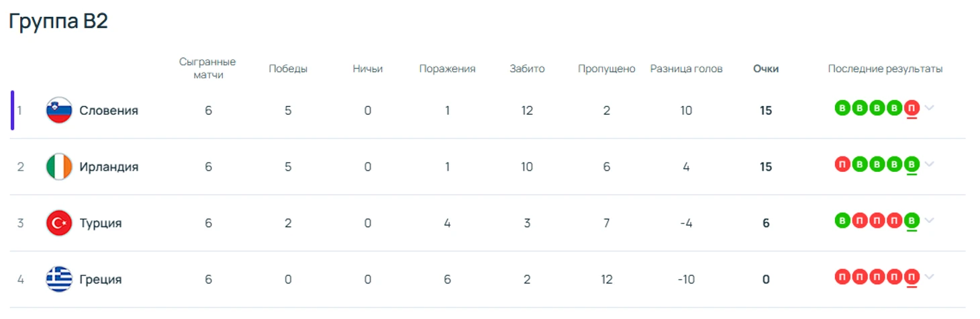Click Slovenia's underlined latest red result badge
Screen dimensions: 980x319
point(911,108)
